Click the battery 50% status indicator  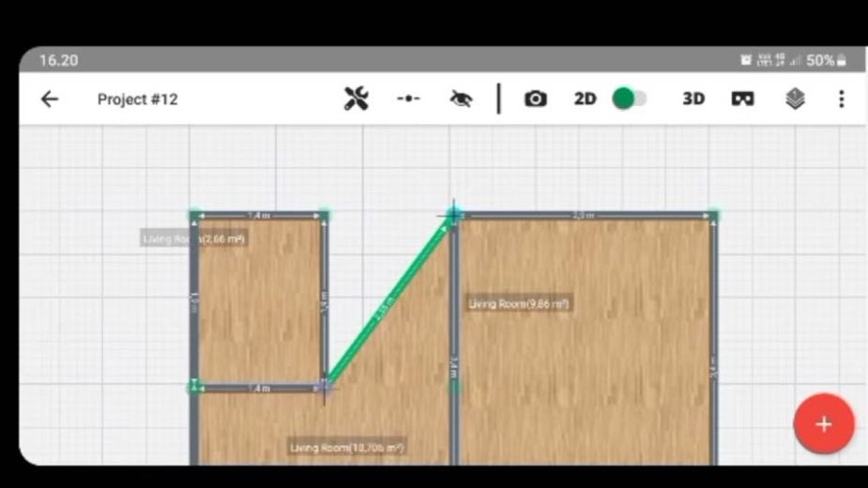[826, 60]
